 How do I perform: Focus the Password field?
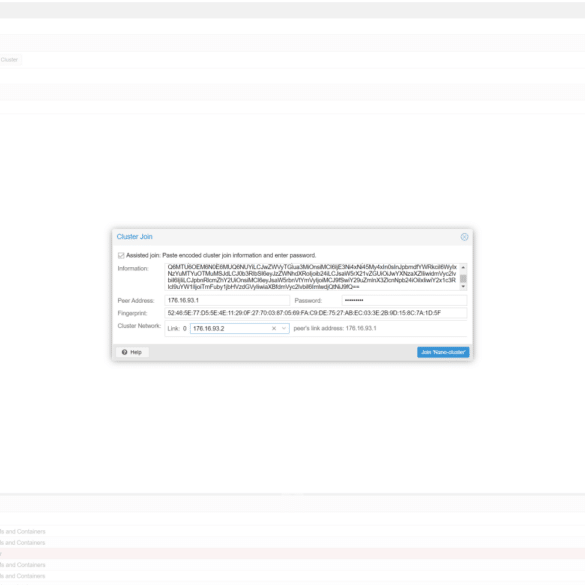(404, 300)
